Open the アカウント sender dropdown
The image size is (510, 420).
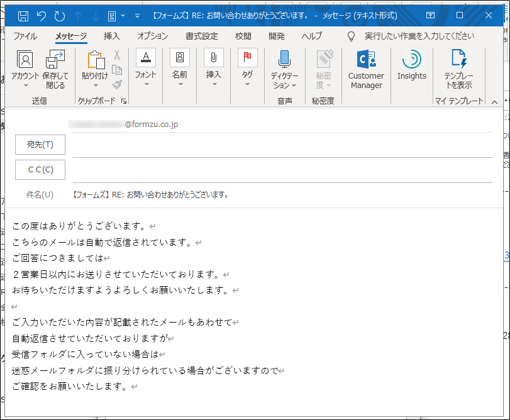pyautogui.click(x=25, y=69)
